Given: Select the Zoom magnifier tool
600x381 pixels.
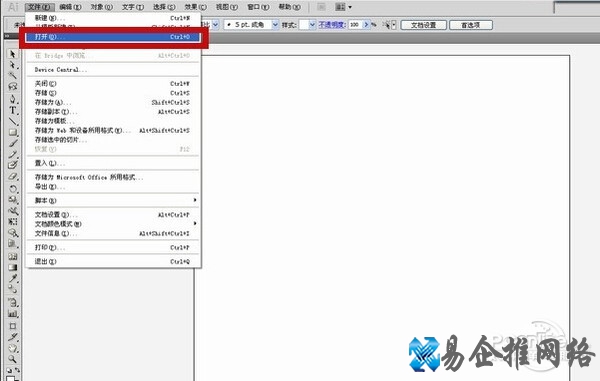Looking at the screenshot, I should click(13, 359).
